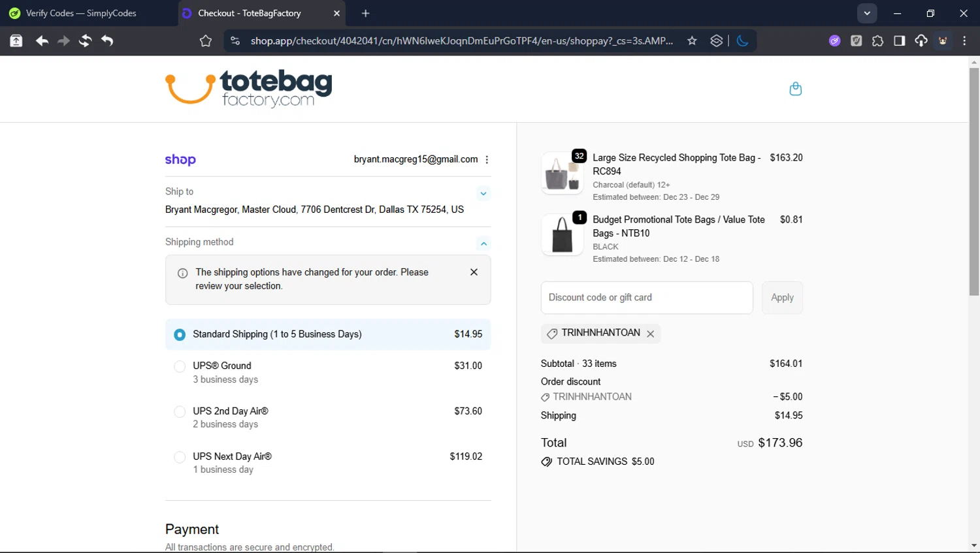Click the totebag factory logo
980x553 pixels.
pyautogui.click(x=248, y=88)
